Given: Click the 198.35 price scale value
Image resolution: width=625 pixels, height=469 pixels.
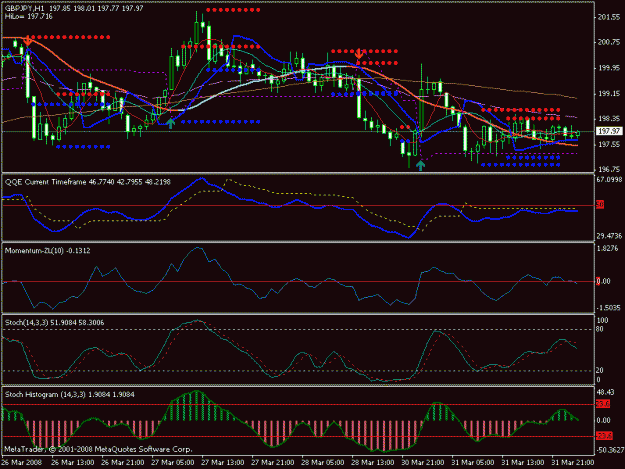Looking at the screenshot, I should (x=609, y=119).
